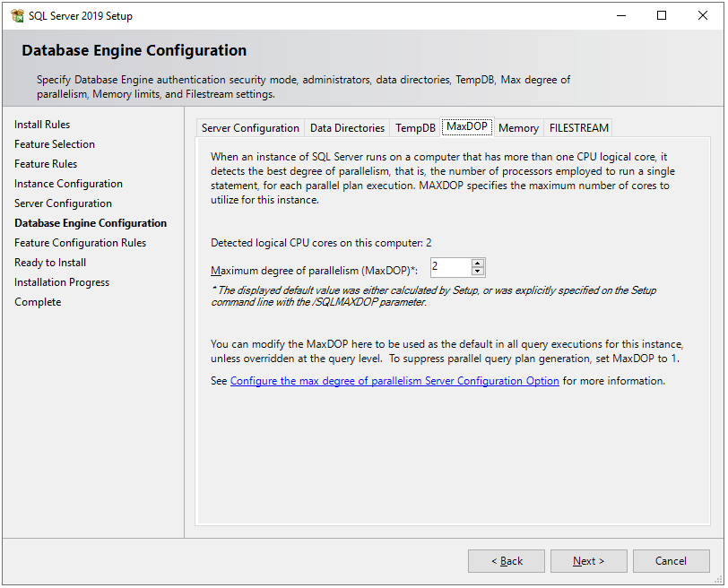Go to Feature Selection step
Screen dimensions: 728x588
click(55, 144)
